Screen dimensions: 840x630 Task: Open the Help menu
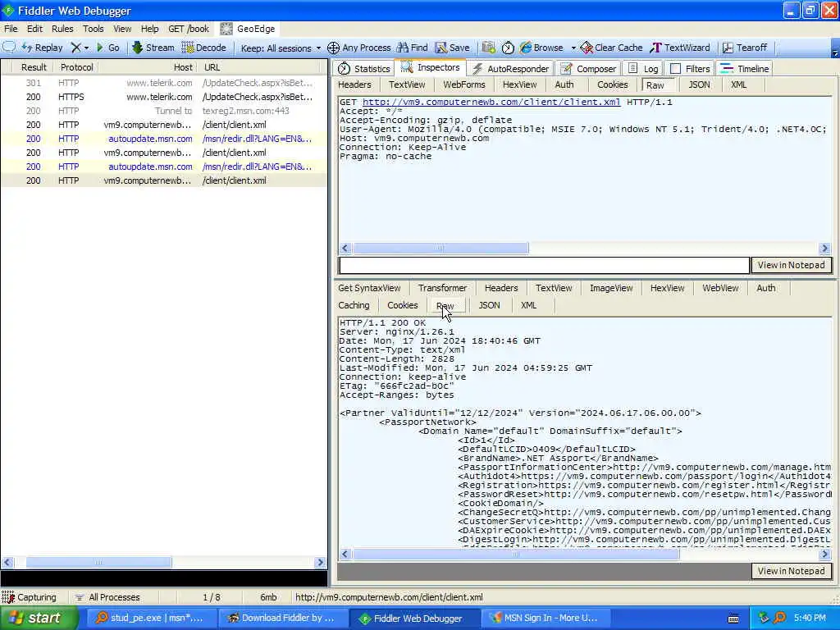(149, 29)
